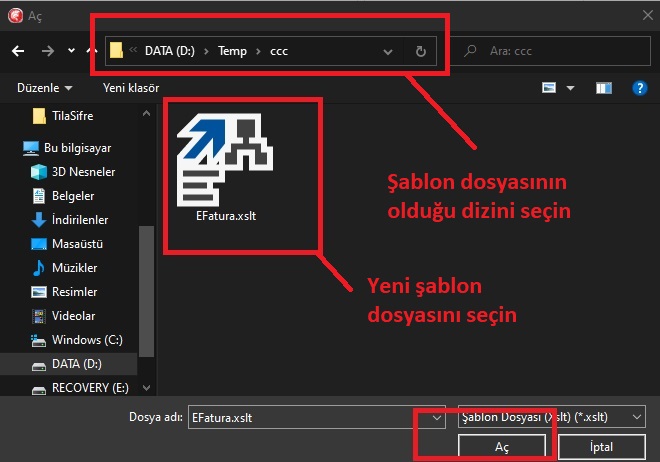Open the help question mark icon
Screen dimensions: 660x462
(x=640, y=88)
